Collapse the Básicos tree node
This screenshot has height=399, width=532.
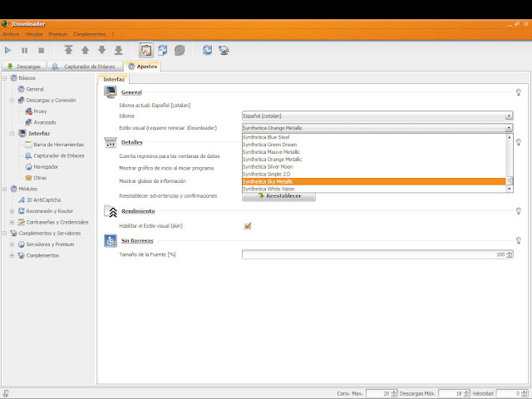pyautogui.click(x=5, y=78)
